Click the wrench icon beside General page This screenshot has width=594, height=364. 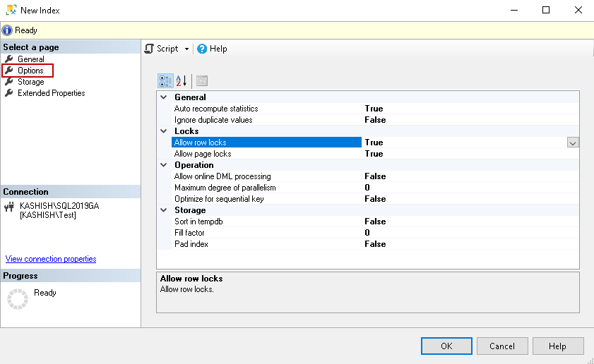pyautogui.click(x=9, y=59)
